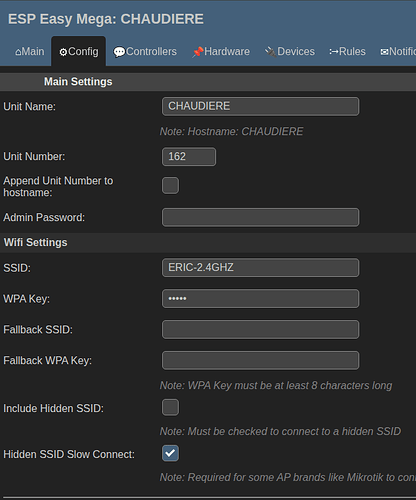The image size is (416, 500).
Task: Enable Append Unit Number to hostname checkbox
Action: [170, 186]
